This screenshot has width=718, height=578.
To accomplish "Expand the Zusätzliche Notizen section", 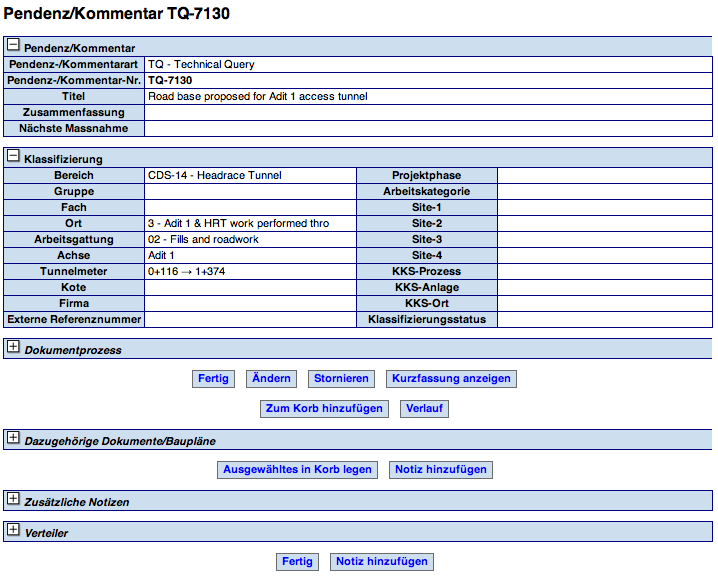I will point(13,499).
